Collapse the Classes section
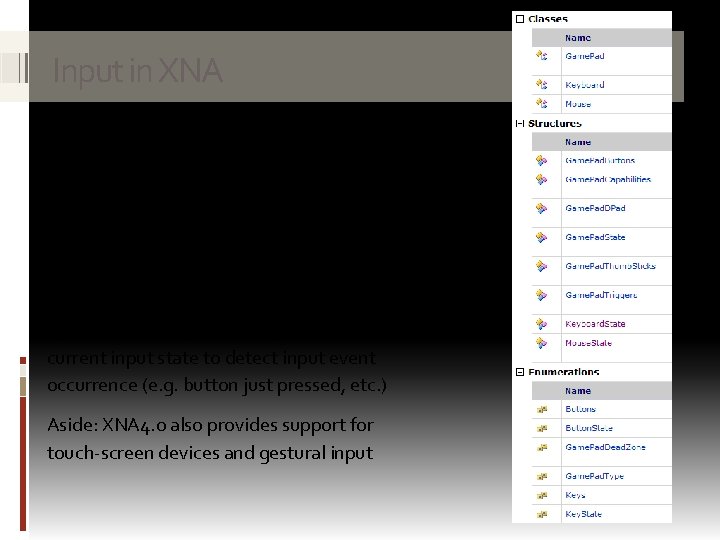The width and height of the screenshot is (720, 540). click(520, 19)
